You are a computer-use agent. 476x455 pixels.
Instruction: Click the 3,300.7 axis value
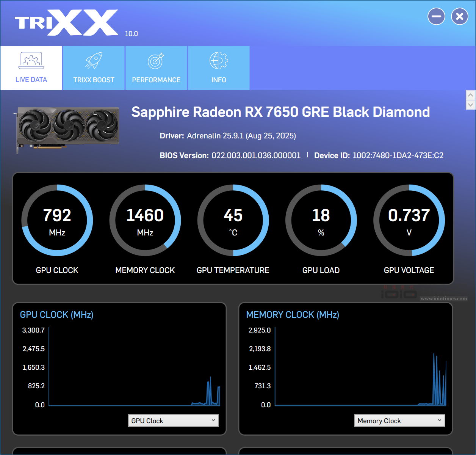[x=33, y=330]
